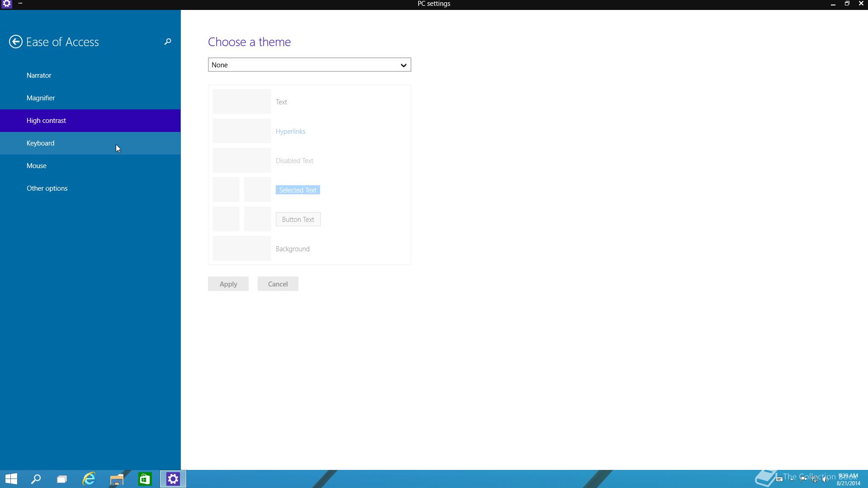Click the Button Text preview
The width and height of the screenshot is (868, 488).
click(298, 219)
